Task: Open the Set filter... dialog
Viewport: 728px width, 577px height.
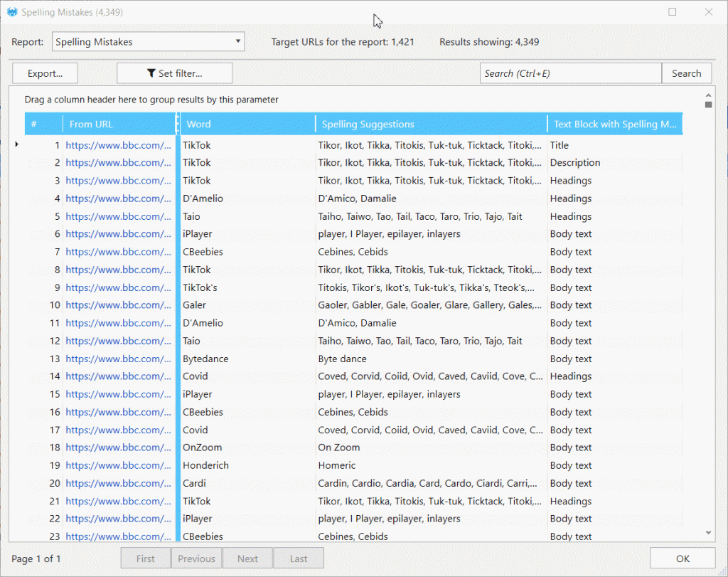Action: tap(175, 73)
